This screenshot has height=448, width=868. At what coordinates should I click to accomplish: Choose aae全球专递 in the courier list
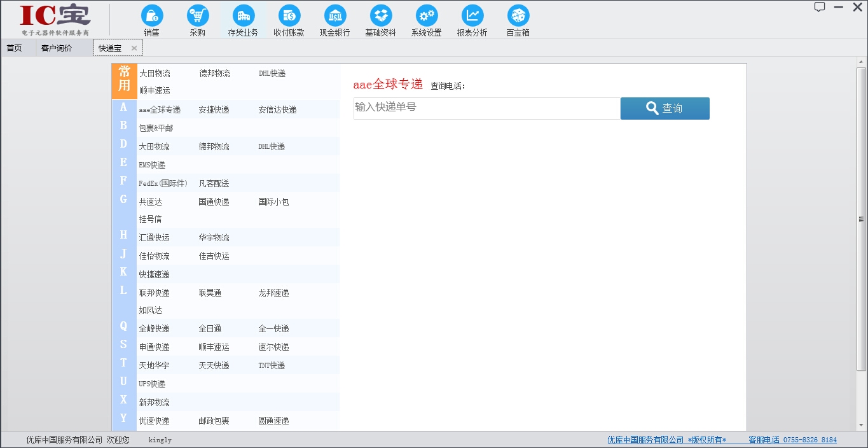160,110
